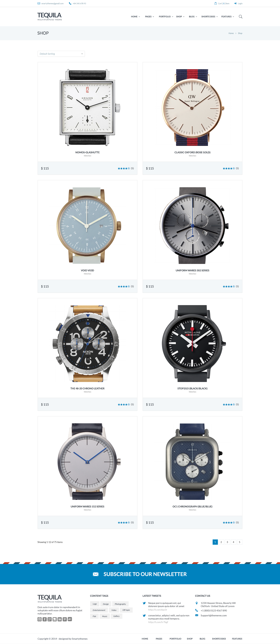Screen dimensions: 280x644
Task: Expand the Shortcodes menu in header
Action: click(x=209, y=16)
